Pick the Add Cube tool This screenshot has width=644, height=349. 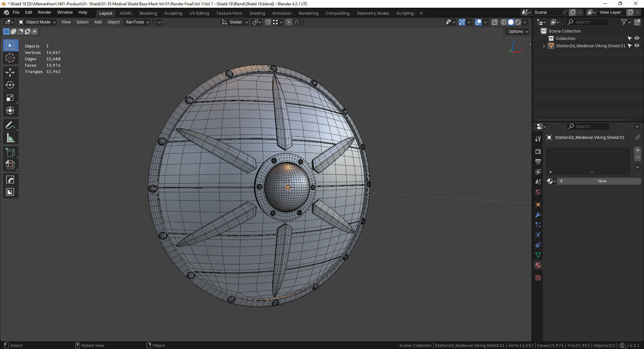[x=10, y=153]
